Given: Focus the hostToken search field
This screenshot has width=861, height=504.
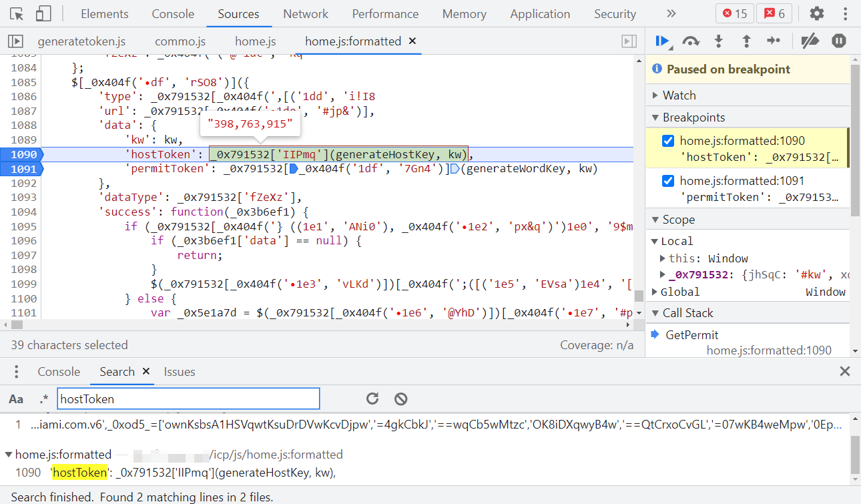Looking at the screenshot, I should point(188,399).
